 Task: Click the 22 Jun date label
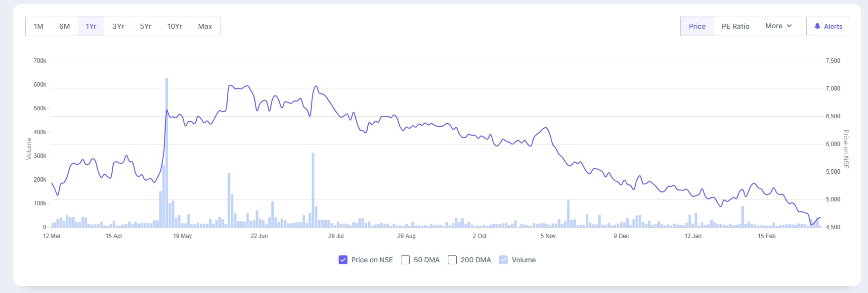click(x=259, y=236)
